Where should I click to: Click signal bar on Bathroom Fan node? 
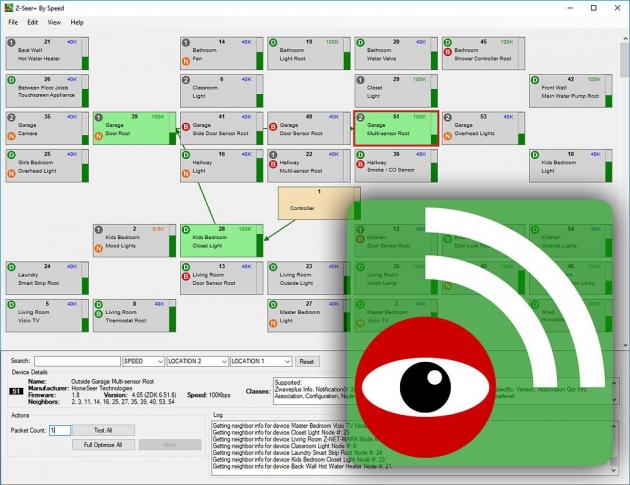click(260, 53)
